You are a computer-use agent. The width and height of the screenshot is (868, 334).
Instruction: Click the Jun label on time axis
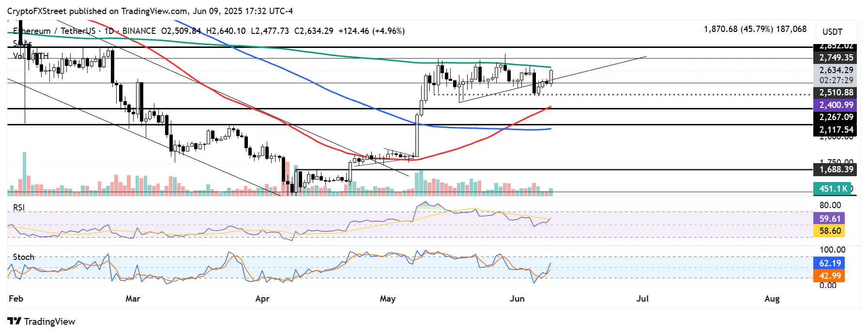517,299
